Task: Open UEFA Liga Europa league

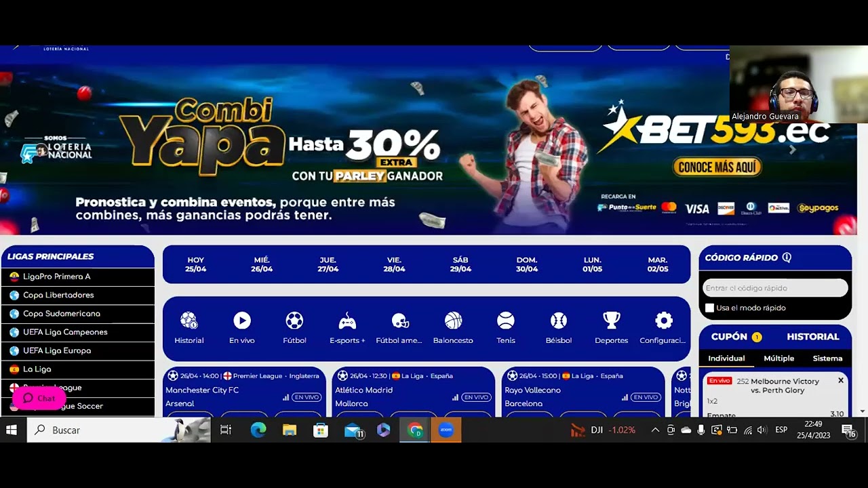Action: click(77, 351)
